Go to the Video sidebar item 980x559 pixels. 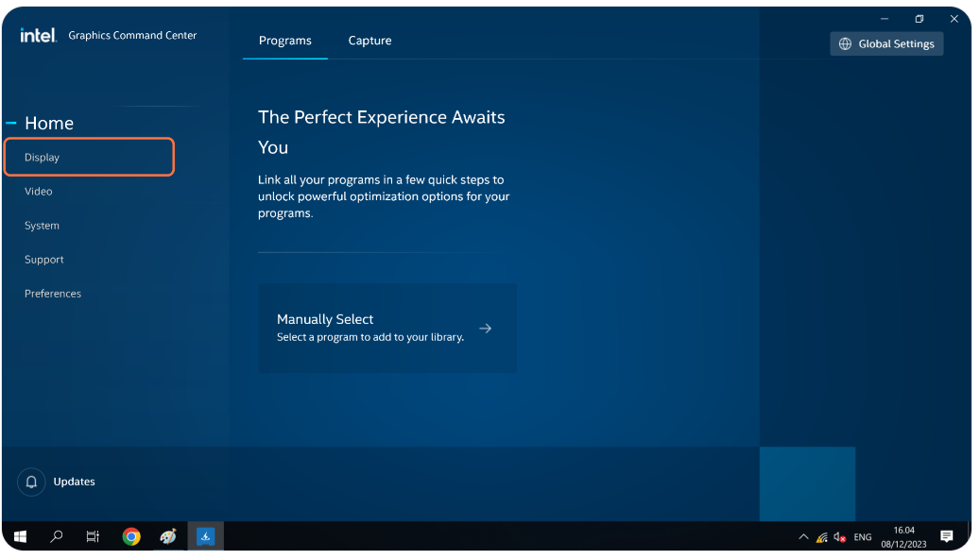pos(39,192)
